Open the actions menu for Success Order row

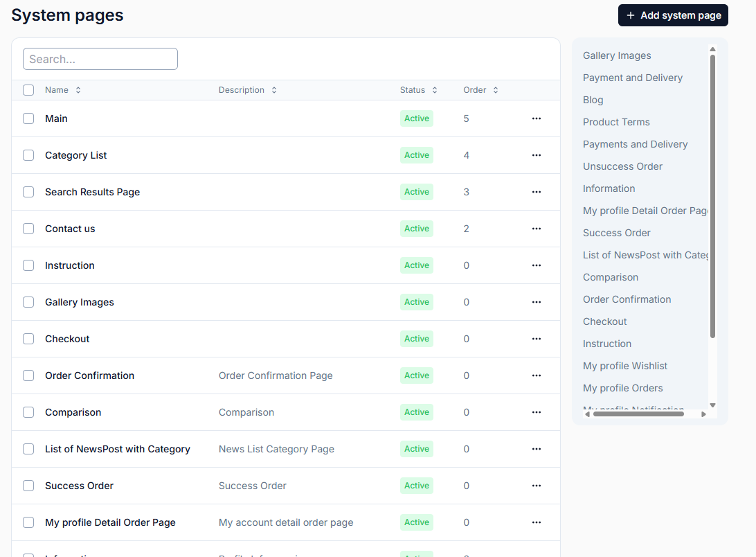tap(536, 485)
